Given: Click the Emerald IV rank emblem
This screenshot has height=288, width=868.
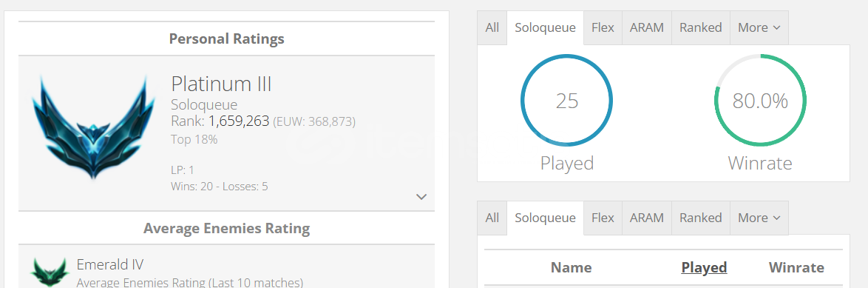Looking at the screenshot, I should click(x=50, y=272).
